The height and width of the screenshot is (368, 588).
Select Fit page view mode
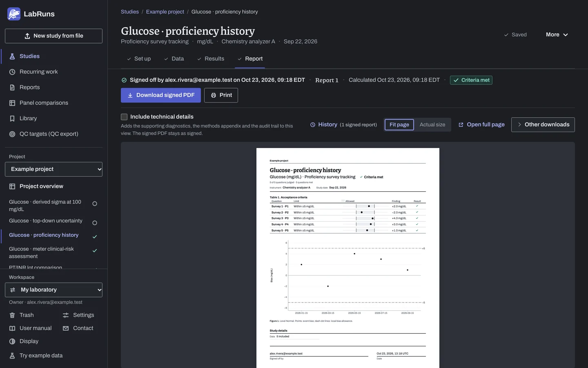click(x=399, y=125)
